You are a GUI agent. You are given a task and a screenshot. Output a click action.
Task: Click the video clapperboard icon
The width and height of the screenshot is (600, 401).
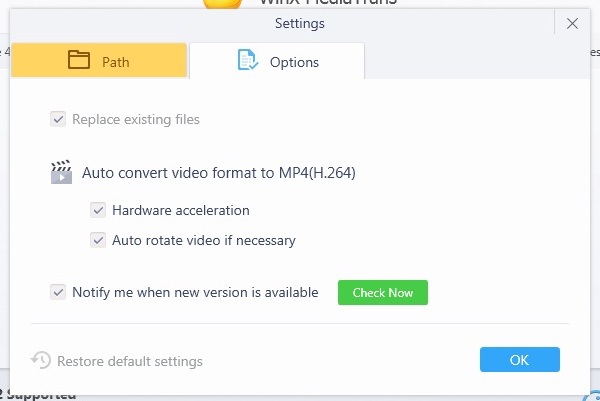(x=61, y=172)
